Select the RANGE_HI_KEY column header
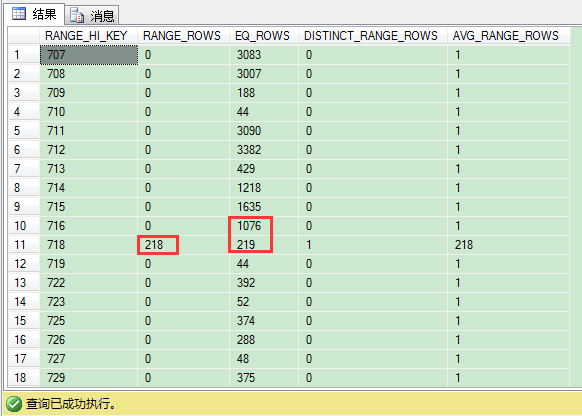 pos(88,36)
